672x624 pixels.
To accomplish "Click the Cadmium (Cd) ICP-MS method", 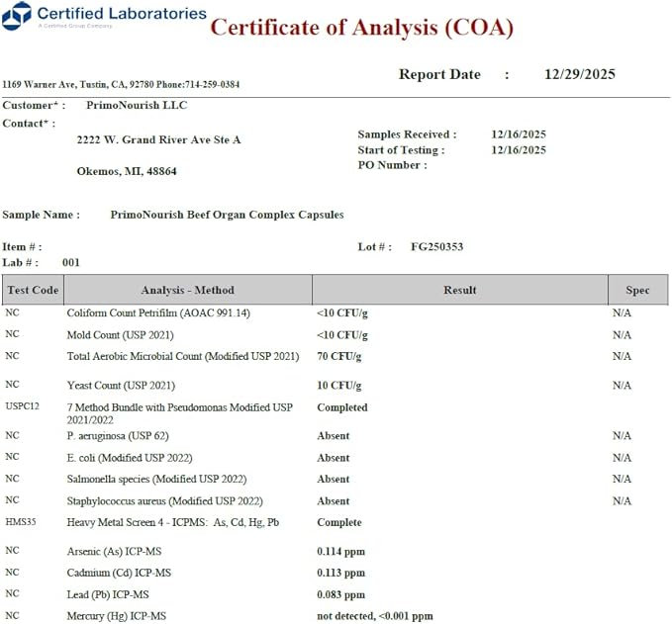I will click(119, 573).
